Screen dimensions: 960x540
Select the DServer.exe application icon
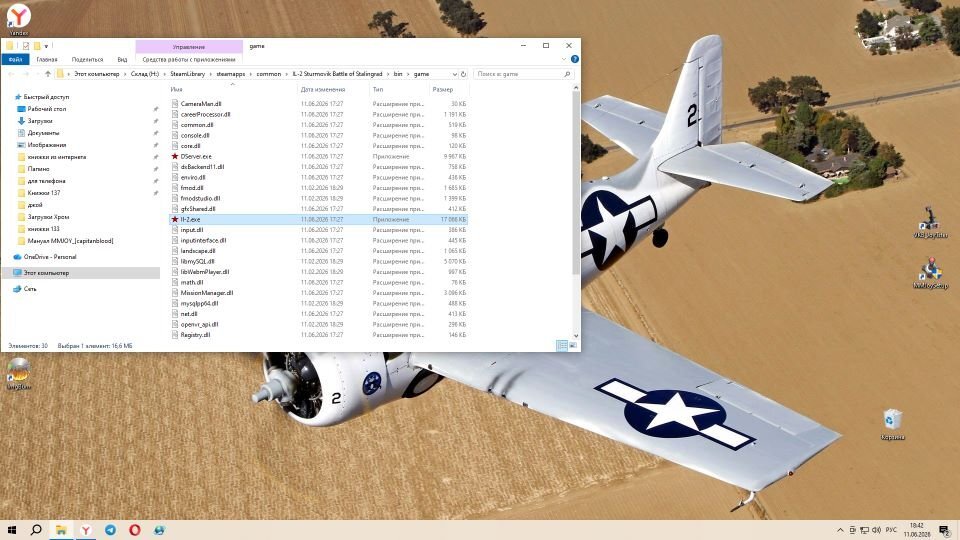pos(174,156)
